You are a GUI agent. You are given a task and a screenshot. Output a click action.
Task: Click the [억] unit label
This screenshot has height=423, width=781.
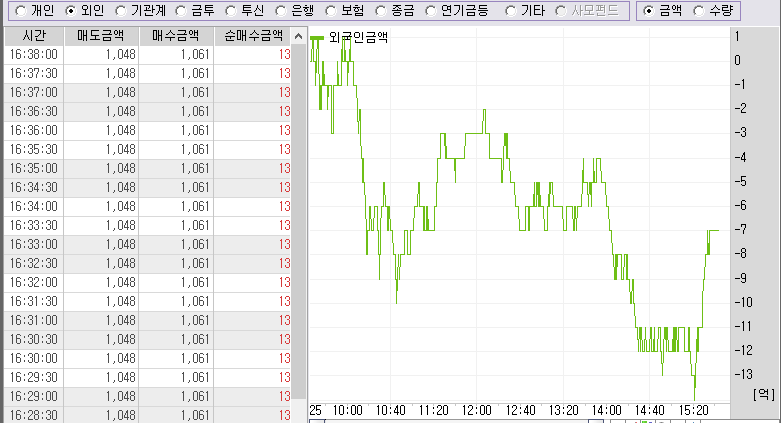764,395
